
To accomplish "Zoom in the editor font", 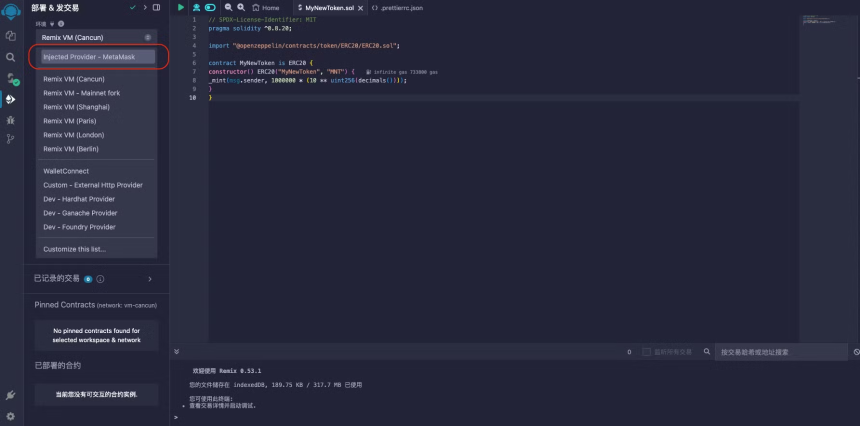I will (241, 8).
